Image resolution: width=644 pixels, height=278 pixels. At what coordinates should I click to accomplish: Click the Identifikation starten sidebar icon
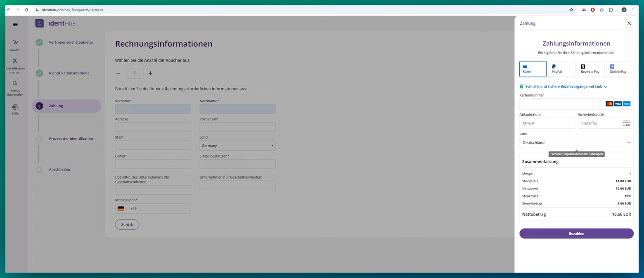click(15, 61)
